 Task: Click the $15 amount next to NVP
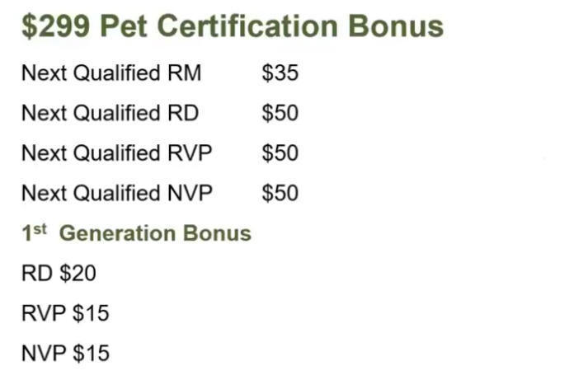click(91, 354)
